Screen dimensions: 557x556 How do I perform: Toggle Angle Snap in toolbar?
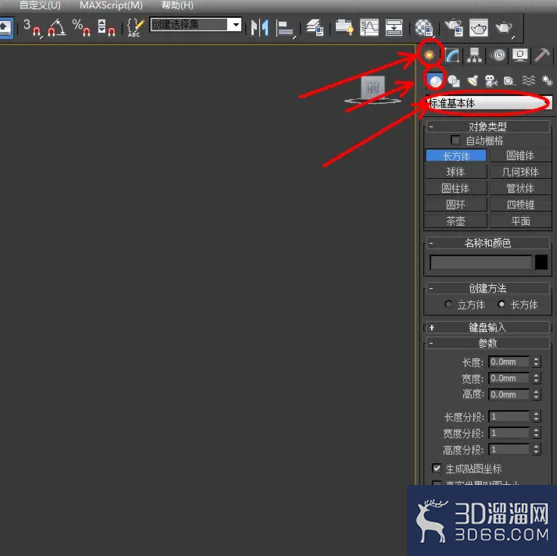pyautogui.click(x=57, y=27)
